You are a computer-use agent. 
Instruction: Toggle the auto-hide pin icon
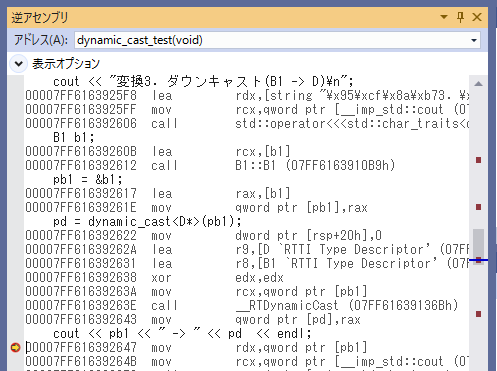pos(460,17)
